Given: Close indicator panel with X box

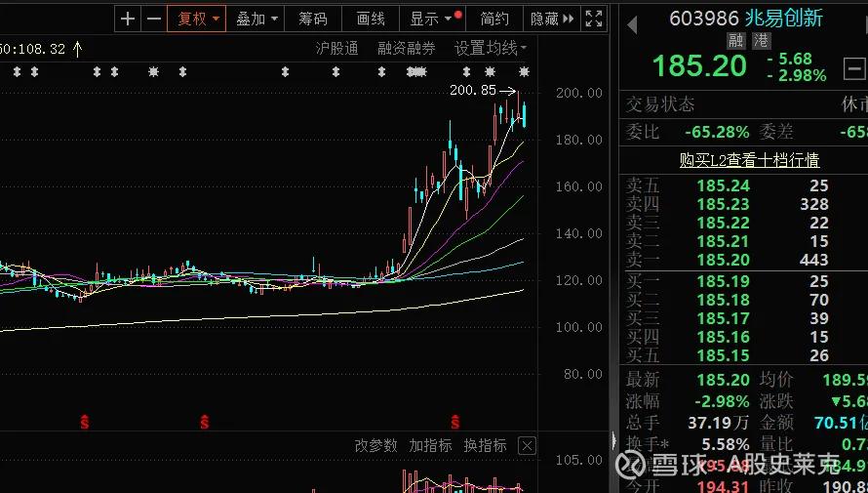Looking at the screenshot, I should click(527, 446).
